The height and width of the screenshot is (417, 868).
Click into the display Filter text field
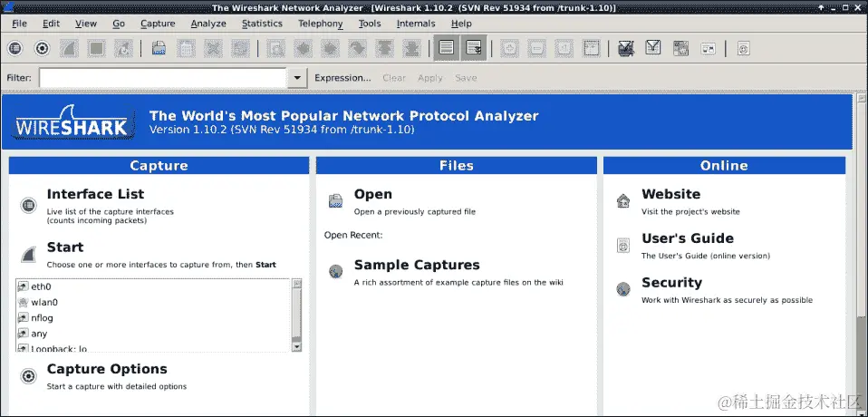[162, 78]
